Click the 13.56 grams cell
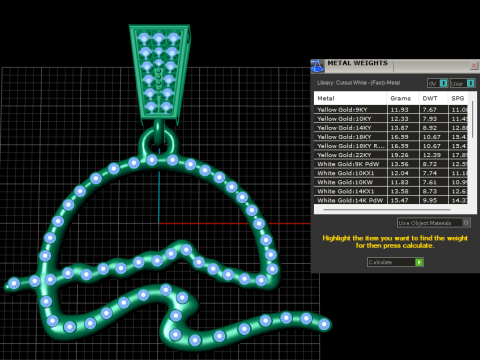This screenshot has height=360, width=480. pyautogui.click(x=403, y=164)
